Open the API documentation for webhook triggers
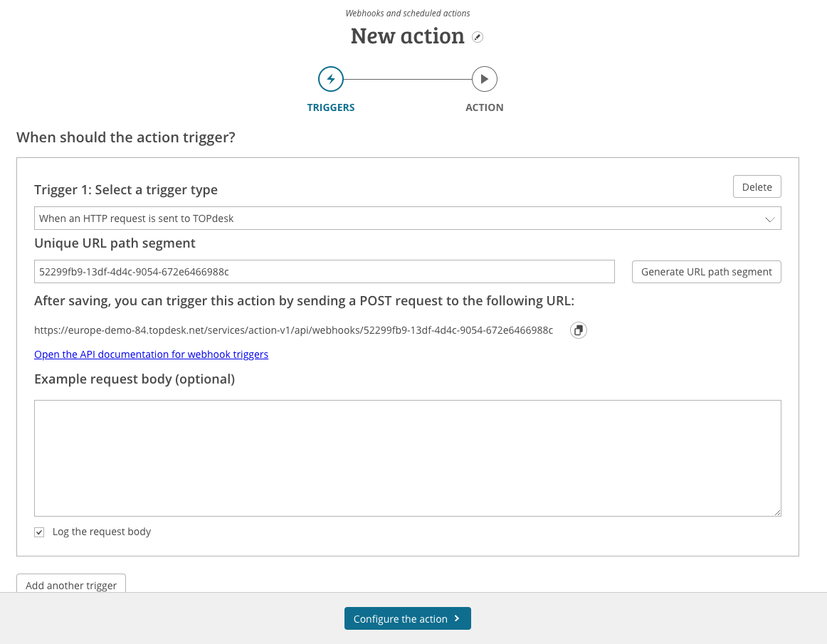 coord(151,354)
